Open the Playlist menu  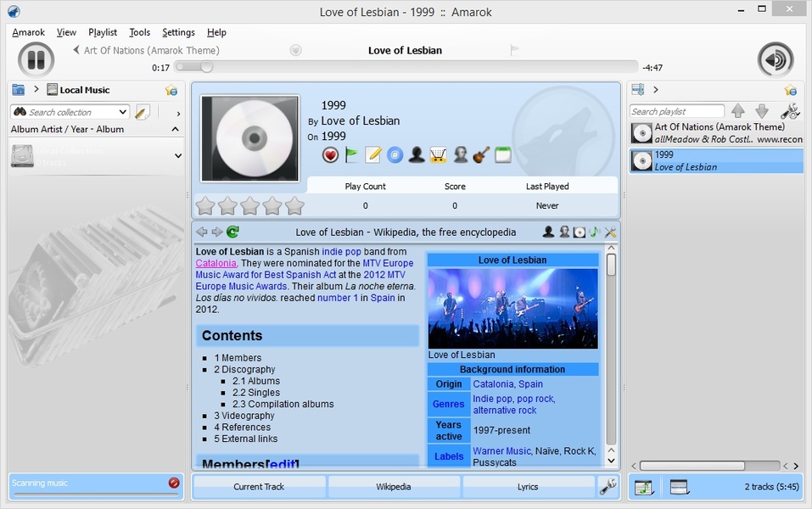(103, 32)
